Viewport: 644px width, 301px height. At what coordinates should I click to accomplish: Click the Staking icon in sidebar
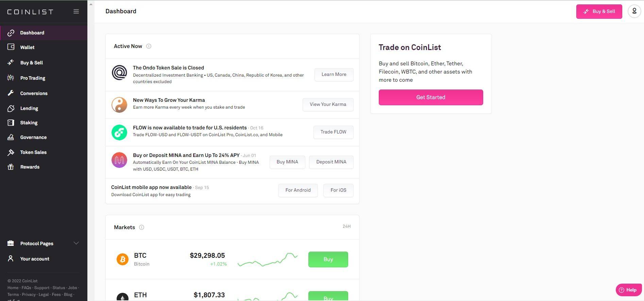(11, 123)
